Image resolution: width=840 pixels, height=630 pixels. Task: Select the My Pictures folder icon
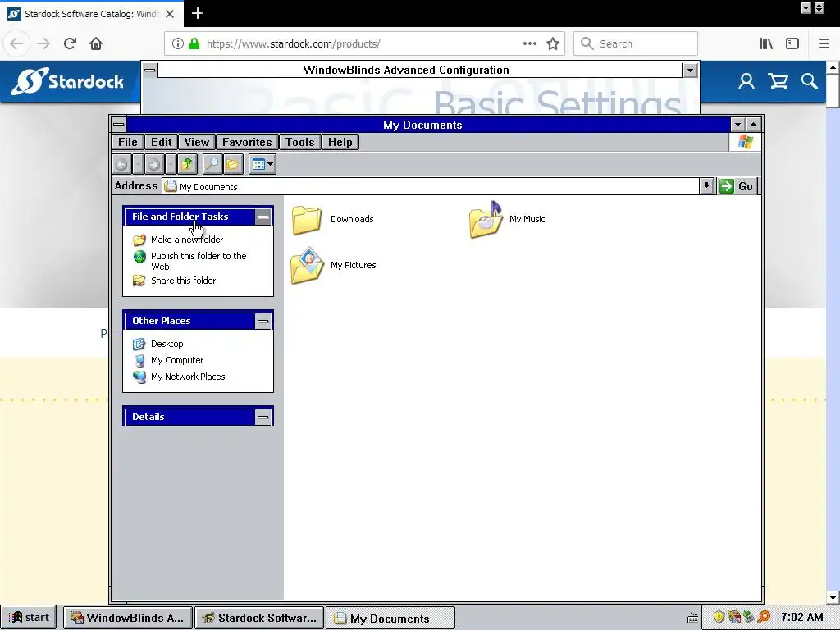(307, 266)
